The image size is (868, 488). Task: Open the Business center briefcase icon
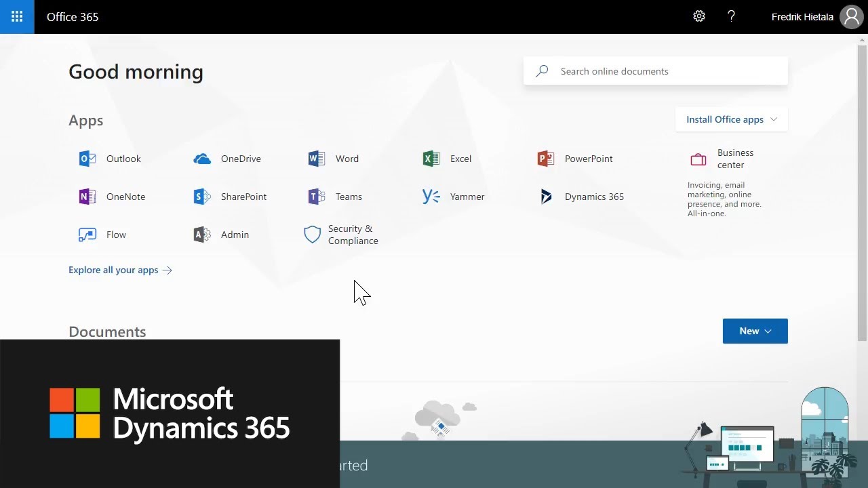pos(698,159)
